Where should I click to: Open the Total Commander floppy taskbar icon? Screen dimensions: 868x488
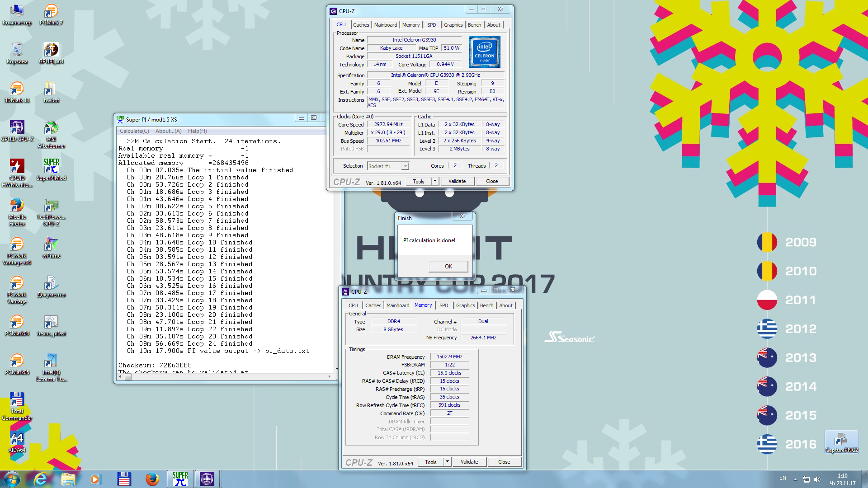point(124,479)
